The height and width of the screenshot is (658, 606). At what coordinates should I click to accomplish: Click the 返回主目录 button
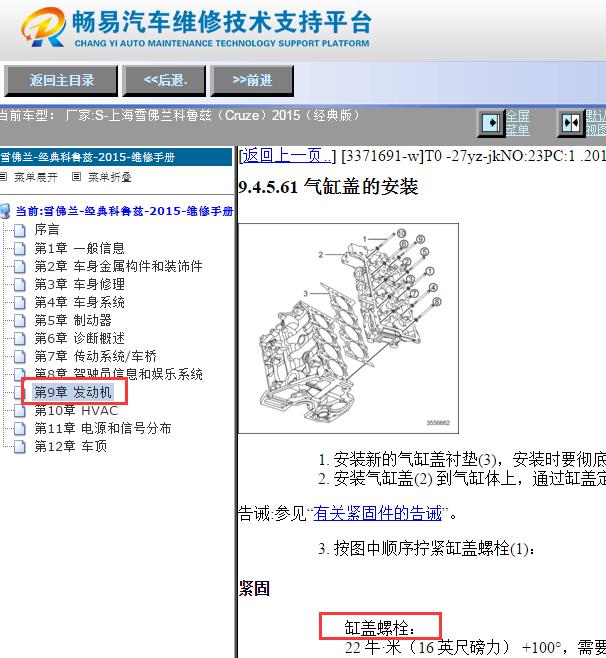pyautogui.click(x=60, y=81)
